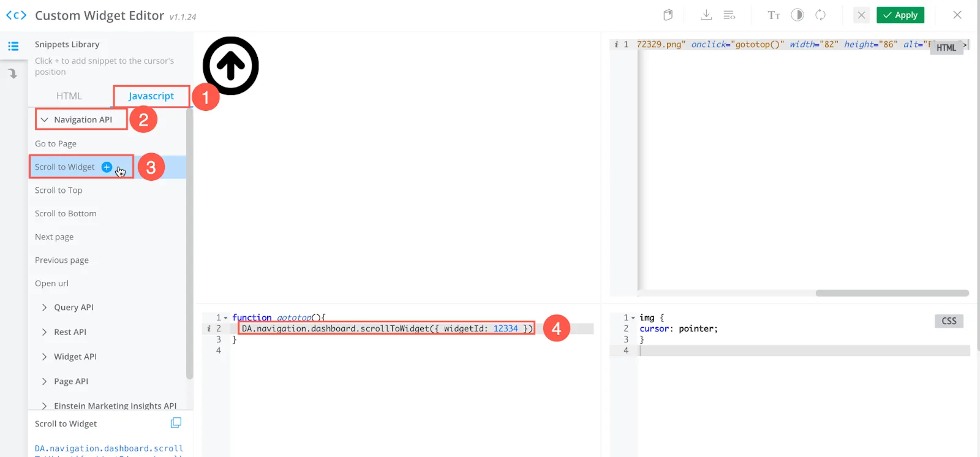This screenshot has height=457, width=980.
Task: Click the refresh preview icon
Action: tap(820, 15)
